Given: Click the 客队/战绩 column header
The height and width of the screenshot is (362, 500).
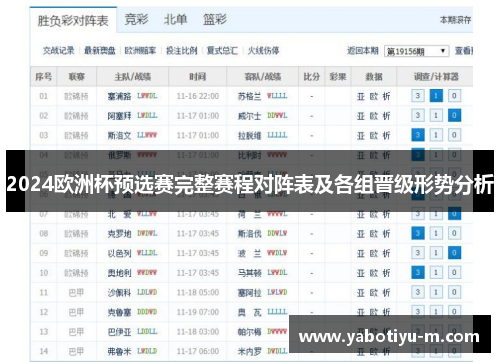Looking at the screenshot, I should point(263,77).
